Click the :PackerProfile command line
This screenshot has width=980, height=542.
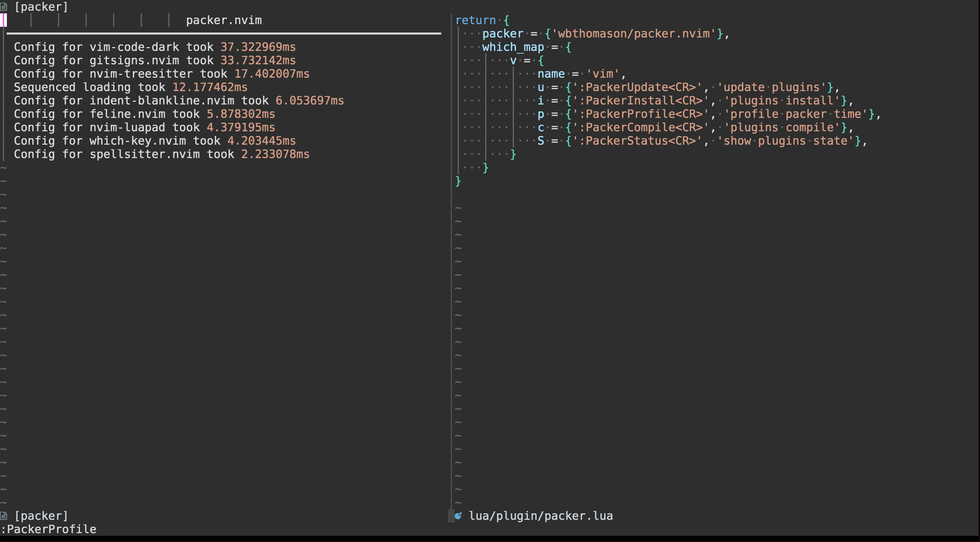coord(48,529)
